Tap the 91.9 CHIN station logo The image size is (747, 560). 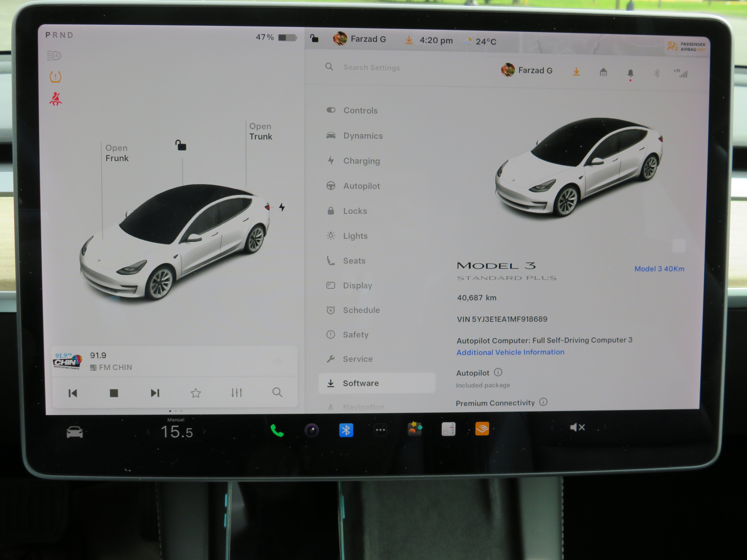pos(68,361)
